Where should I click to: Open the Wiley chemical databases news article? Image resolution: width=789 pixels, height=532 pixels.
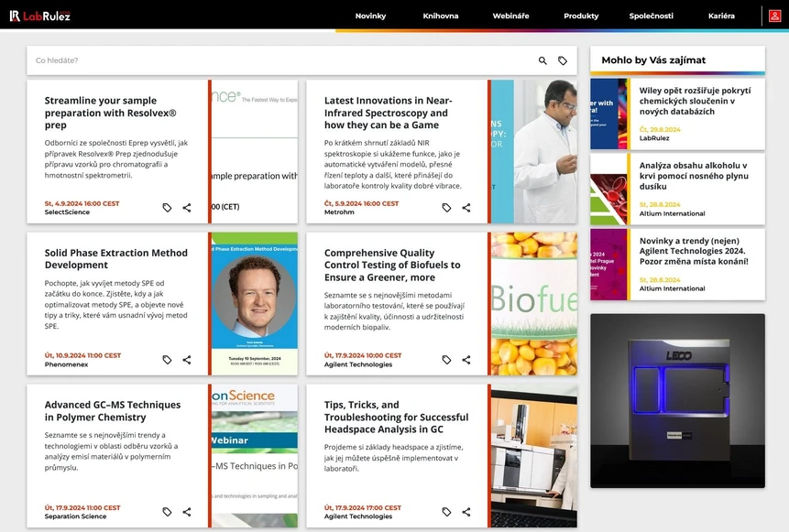click(695, 101)
